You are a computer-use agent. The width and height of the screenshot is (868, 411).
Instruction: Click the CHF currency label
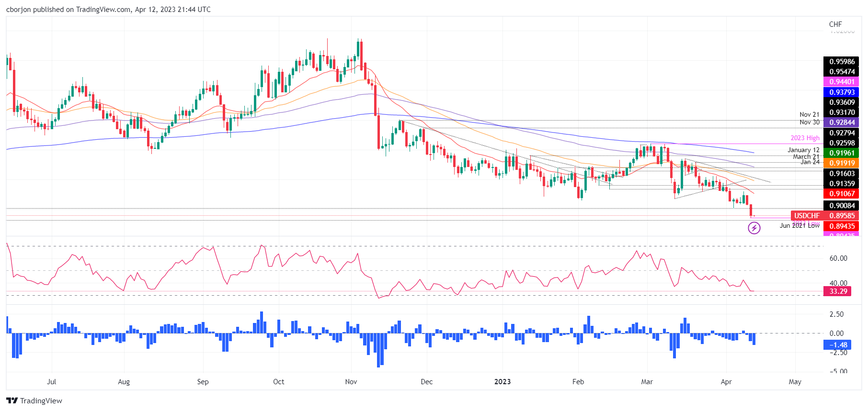click(835, 24)
